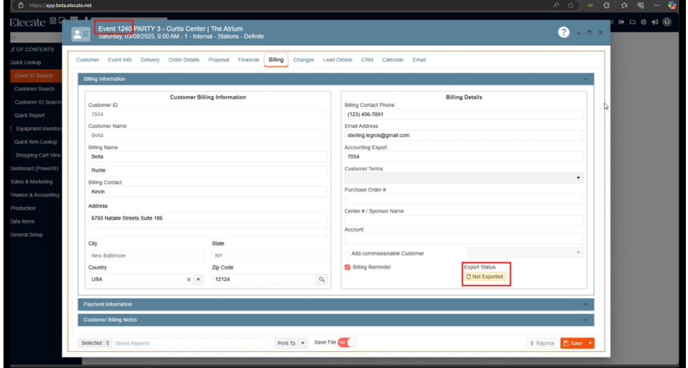Click the browser collections heart icon
The width and height of the screenshot is (688, 368).
pos(641,5)
